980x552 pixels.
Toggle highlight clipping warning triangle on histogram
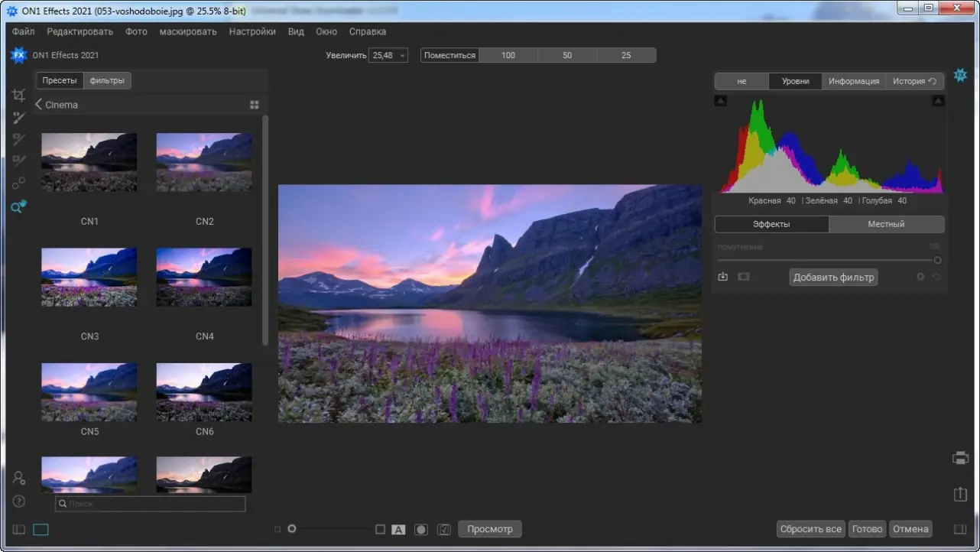[938, 101]
